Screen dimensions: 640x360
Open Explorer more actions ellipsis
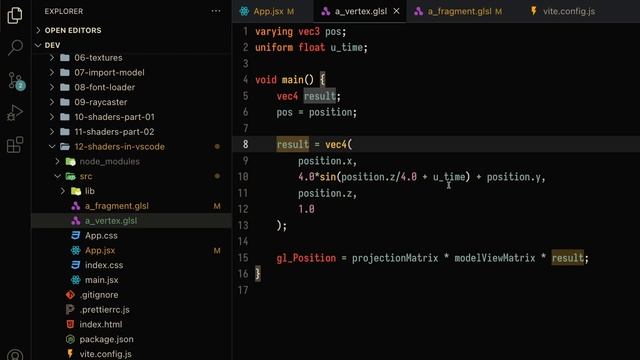216,11
